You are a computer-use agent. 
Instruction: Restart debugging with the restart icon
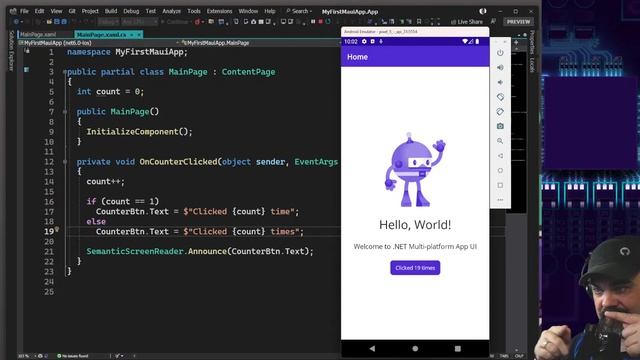328,22
